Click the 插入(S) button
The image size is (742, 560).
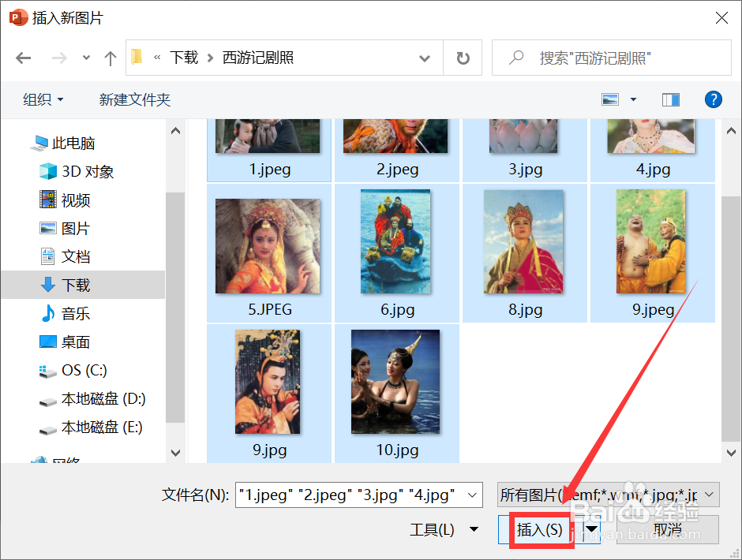click(540, 529)
